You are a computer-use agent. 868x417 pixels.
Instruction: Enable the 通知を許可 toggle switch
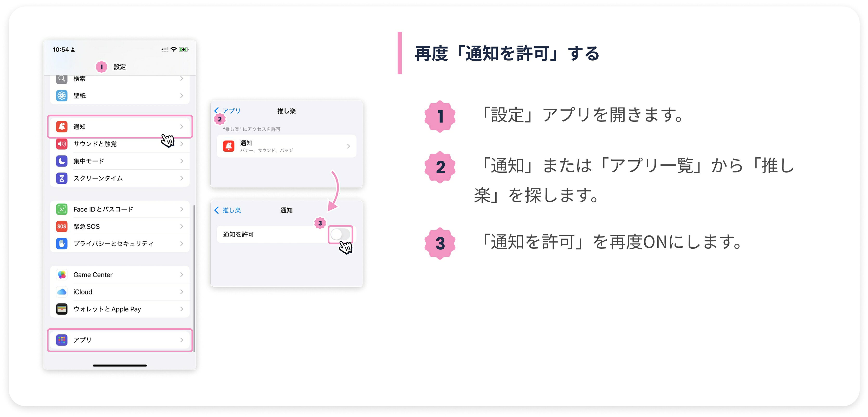point(340,234)
